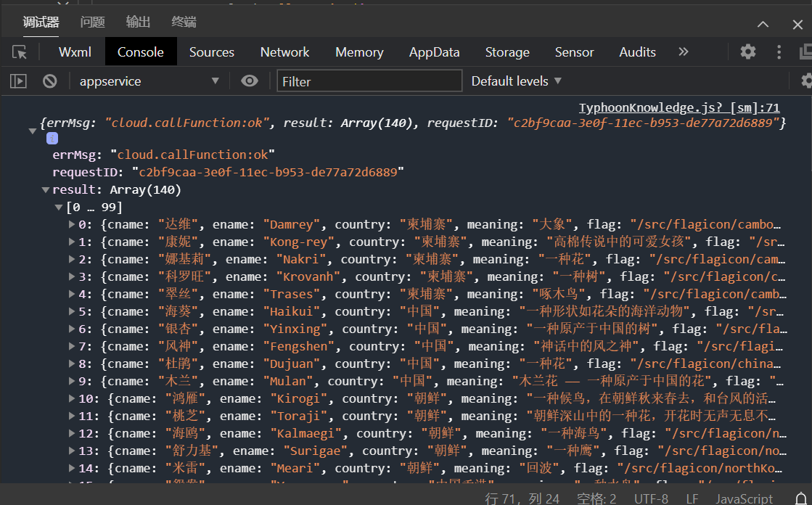Open TyphoonKnowledge.js source link
The image size is (812, 505).
pos(679,107)
